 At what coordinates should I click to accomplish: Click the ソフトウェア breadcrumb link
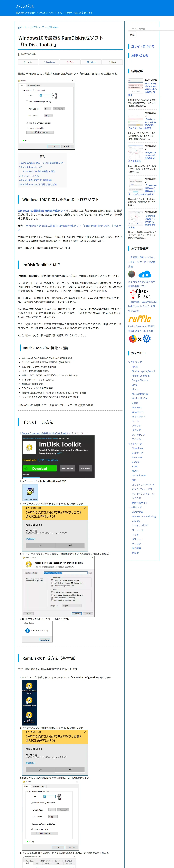[x=38, y=27]
